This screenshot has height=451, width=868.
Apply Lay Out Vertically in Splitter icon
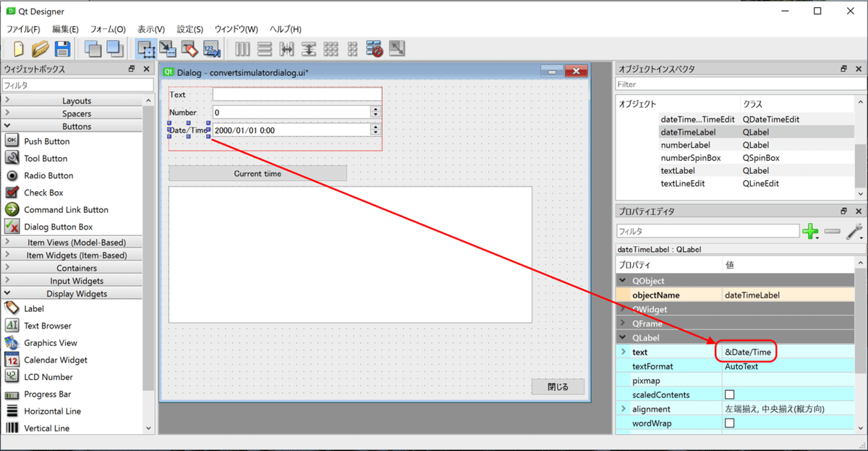309,49
